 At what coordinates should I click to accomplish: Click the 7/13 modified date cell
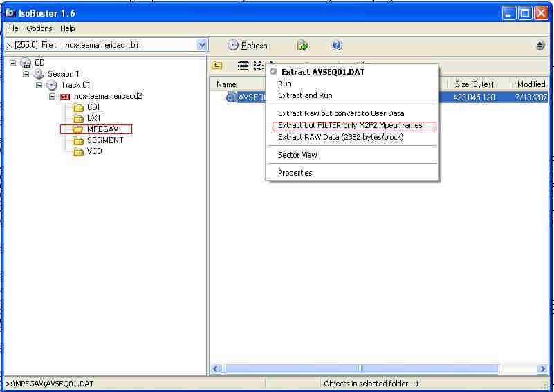click(x=531, y=97)
